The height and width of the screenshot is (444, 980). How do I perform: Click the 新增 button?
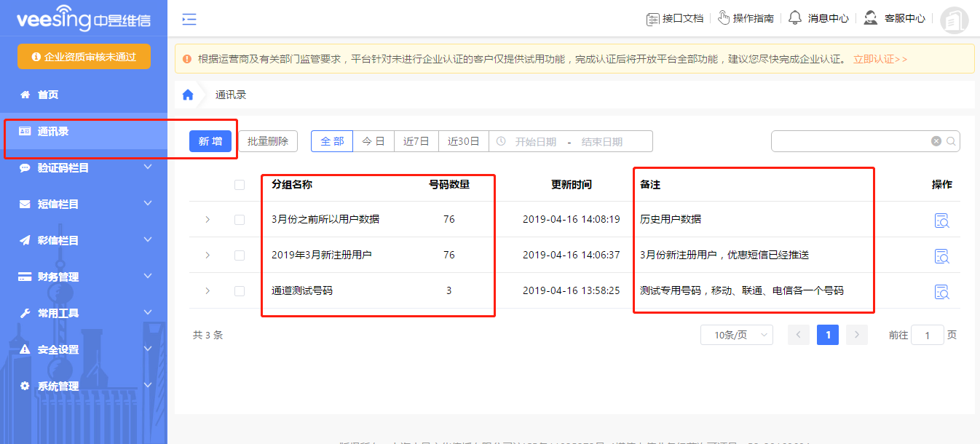210,141
